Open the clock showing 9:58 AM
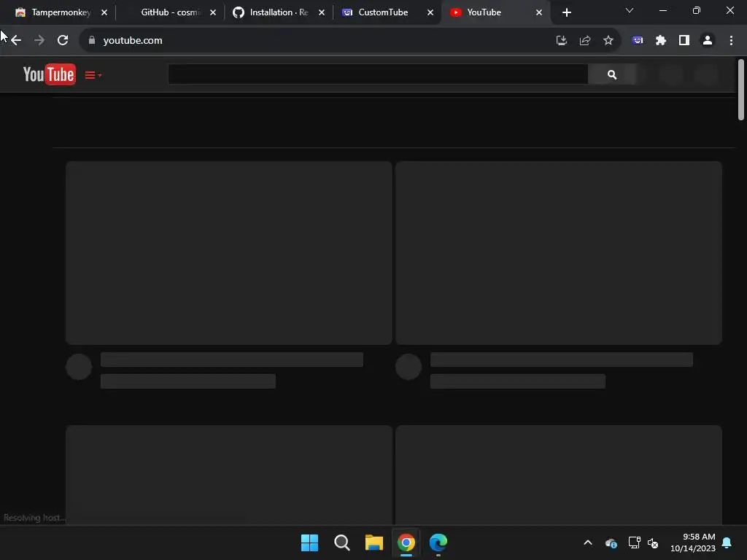This screenshot has width=747, height=560. 693,542
